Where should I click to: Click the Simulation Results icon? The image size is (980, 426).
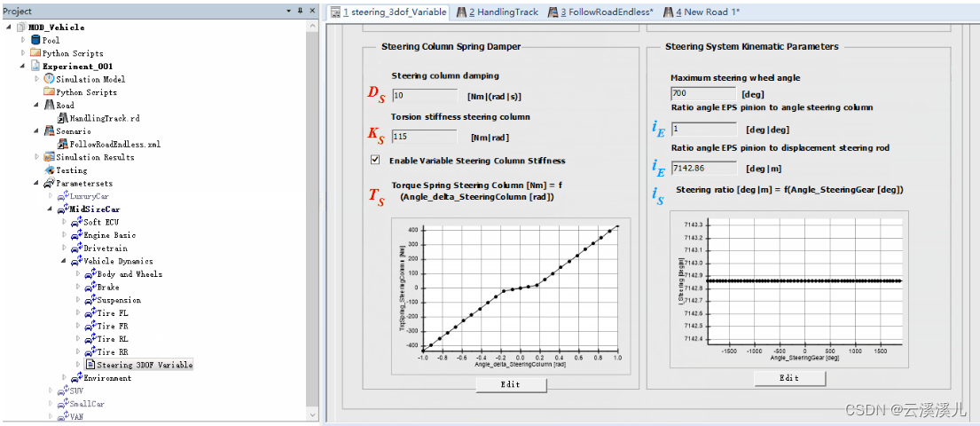[50, 157]
